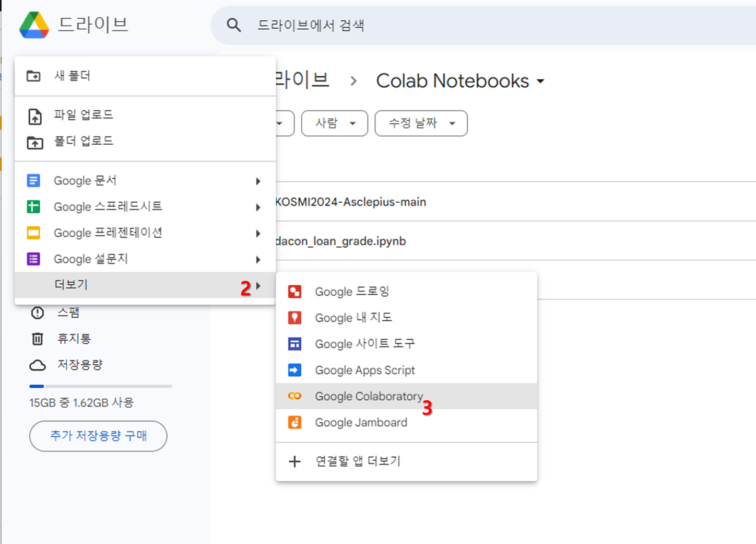Screen dimensions: 756x544
Task: Click the Google My Maps icon
Action: [x=295, y=318]
